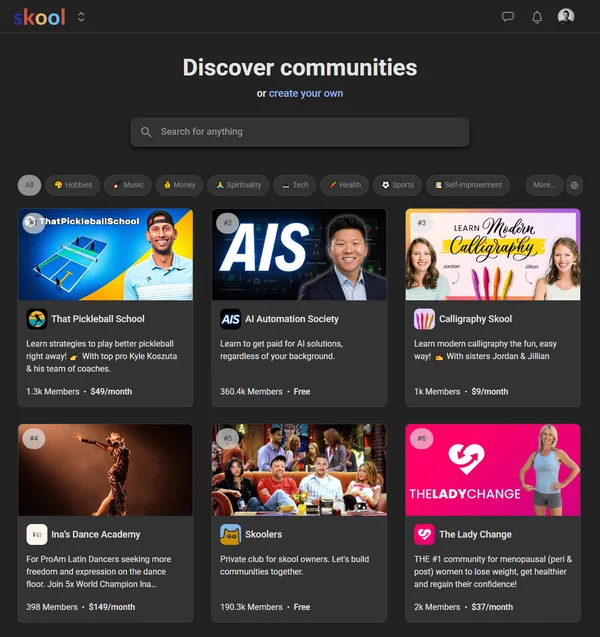Click AI Automation Society AIS logo icon
This screenshot has width=600, height=637.
[x=231, y=319]
